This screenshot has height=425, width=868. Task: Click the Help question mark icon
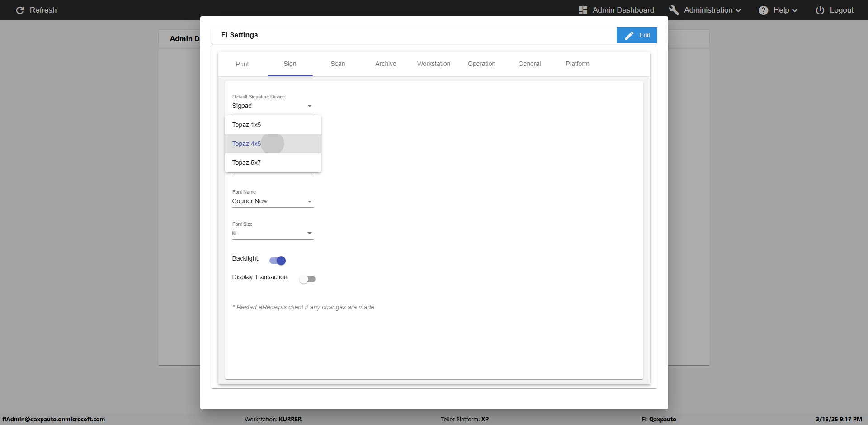pyautogui.click(x=764, y=10)
